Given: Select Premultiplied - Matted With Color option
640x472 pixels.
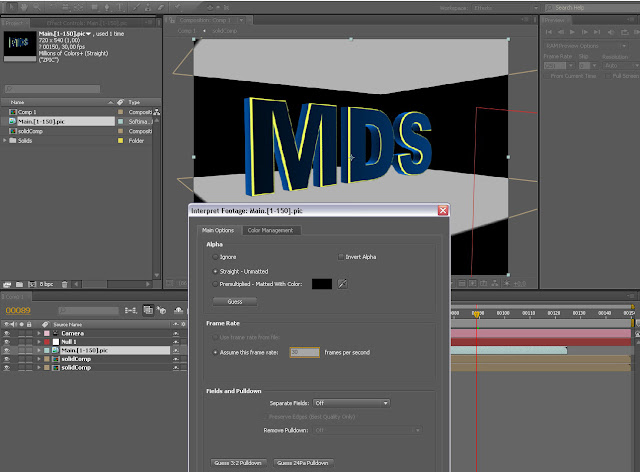Looking at the screenshot, I should [x=215, y=284].
